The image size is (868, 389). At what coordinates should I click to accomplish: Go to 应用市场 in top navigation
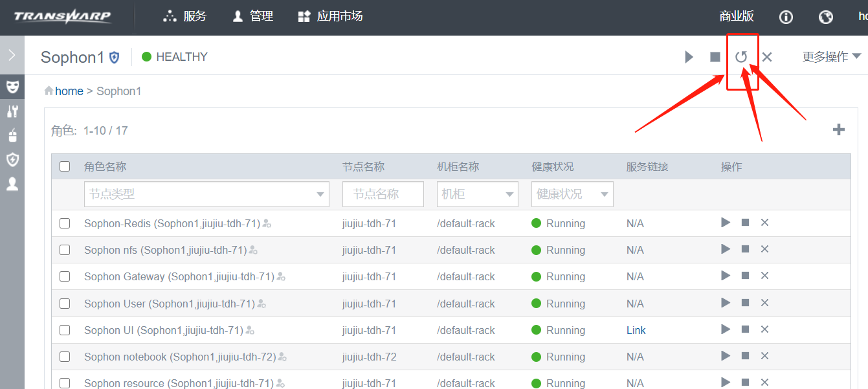tap(330, 16)
